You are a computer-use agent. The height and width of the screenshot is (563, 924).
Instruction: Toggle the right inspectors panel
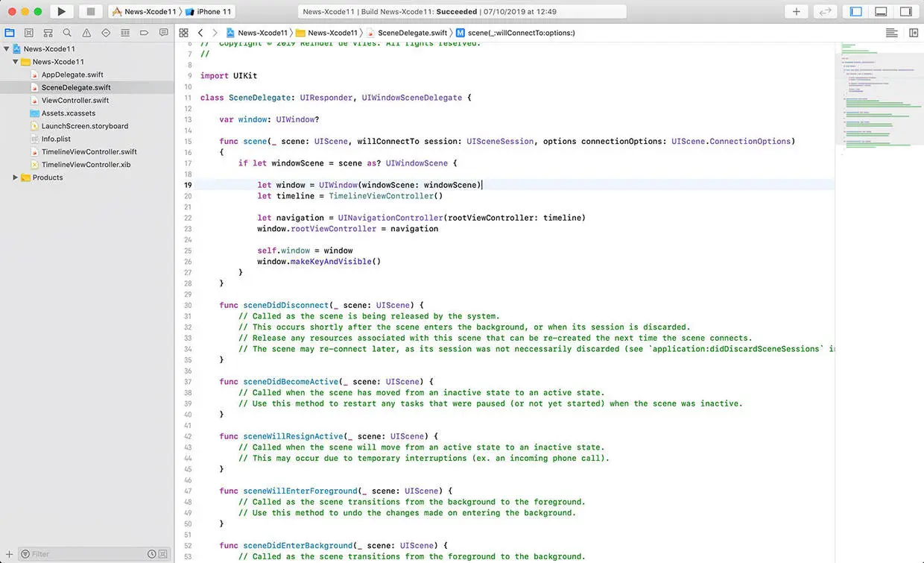[905, 12]
